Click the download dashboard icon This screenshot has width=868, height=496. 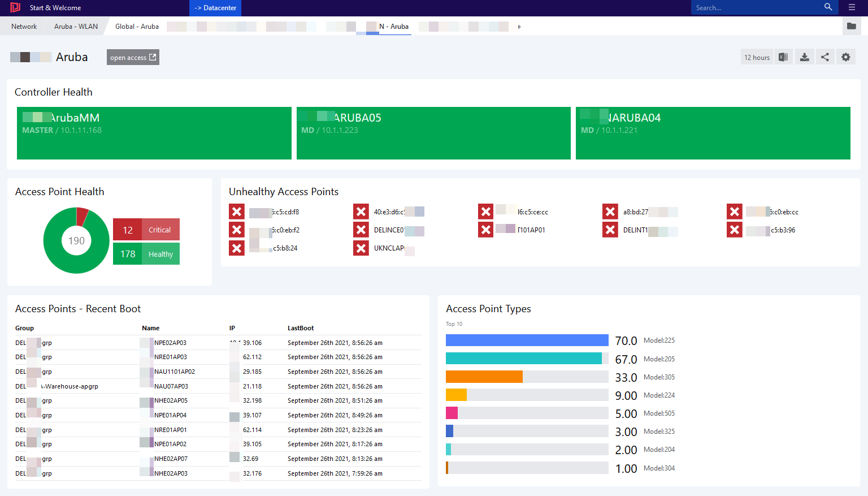click(804, 57)
